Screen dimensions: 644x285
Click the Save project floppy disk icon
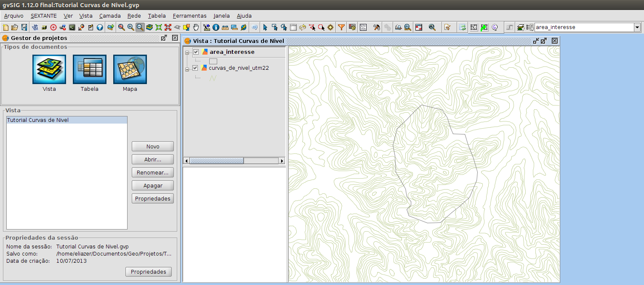pos(24,27)
